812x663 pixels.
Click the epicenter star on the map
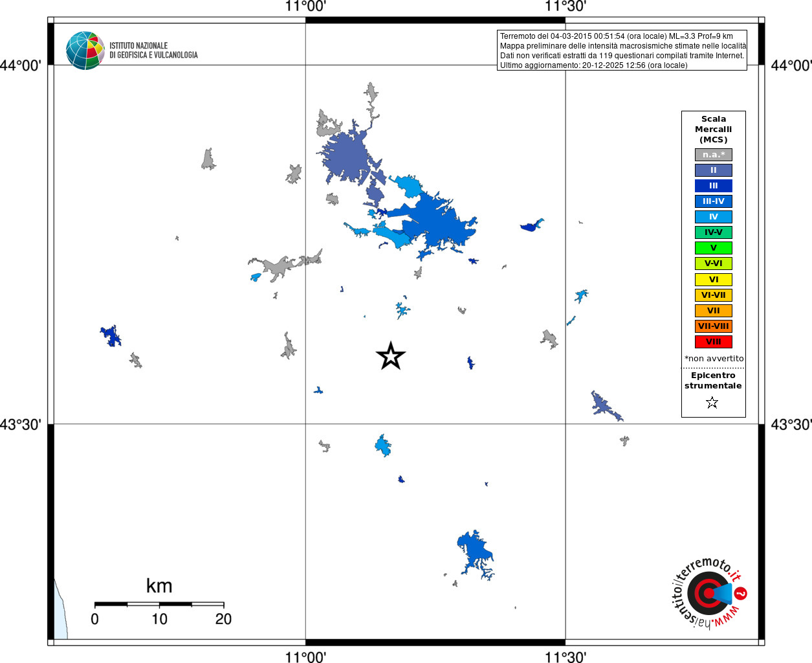(391, 356)
